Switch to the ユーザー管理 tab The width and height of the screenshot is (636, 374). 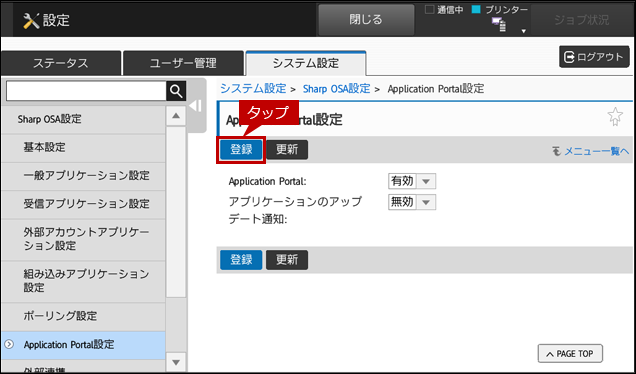tap(183, 63)
